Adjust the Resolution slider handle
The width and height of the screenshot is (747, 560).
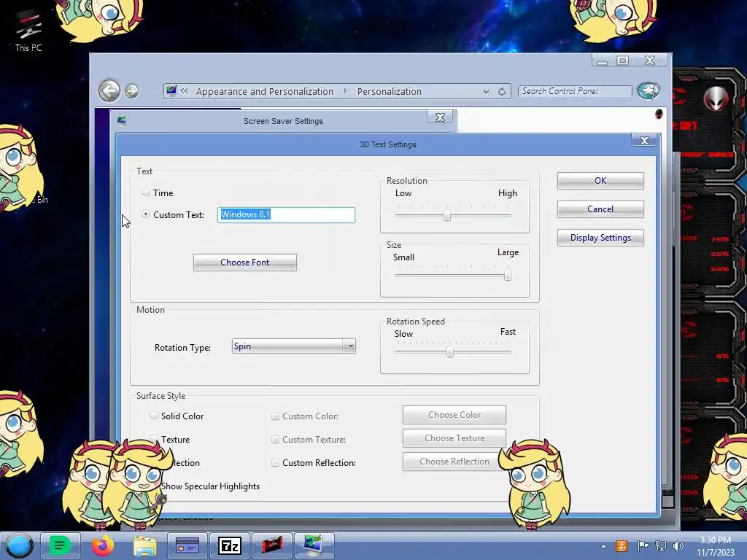(x=447, y=215)
